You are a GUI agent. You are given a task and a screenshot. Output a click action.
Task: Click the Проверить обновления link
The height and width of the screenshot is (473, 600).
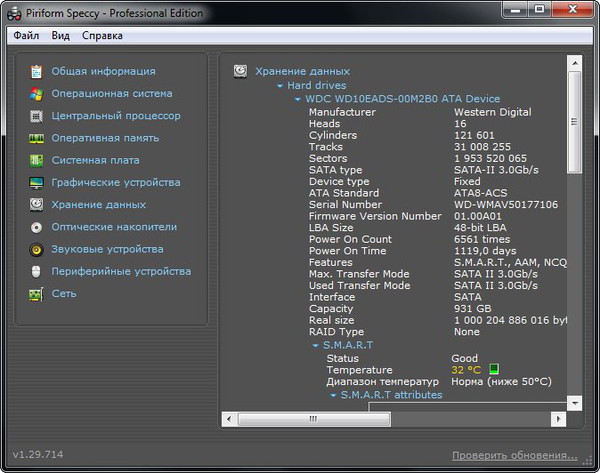(514, 455)
